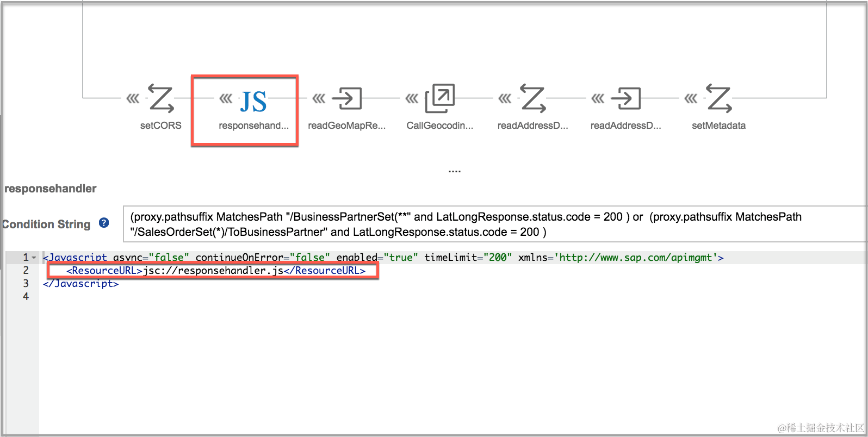Click the four-dot handle below the policy flow
Image resolution: width=868 pixels, height=437 pixels.
pyautogui.click(x=455, y=171)
